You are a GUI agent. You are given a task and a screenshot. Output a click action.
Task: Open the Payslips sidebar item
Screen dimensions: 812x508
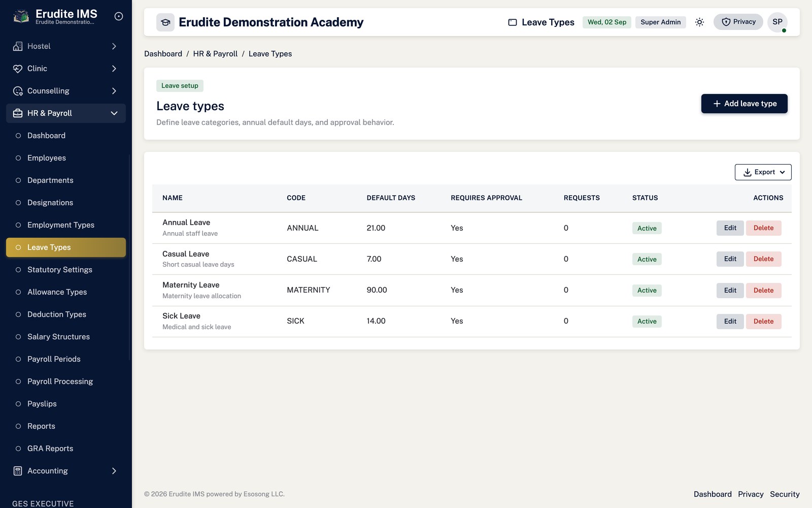66,404
